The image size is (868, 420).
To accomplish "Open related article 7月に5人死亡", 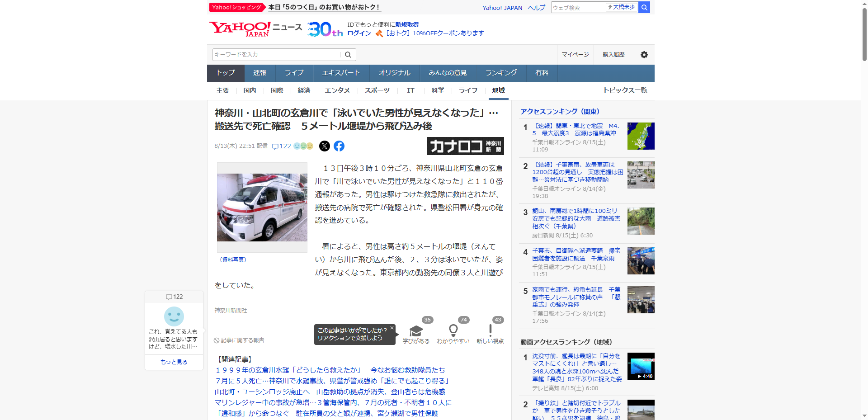I will point(332,381).
